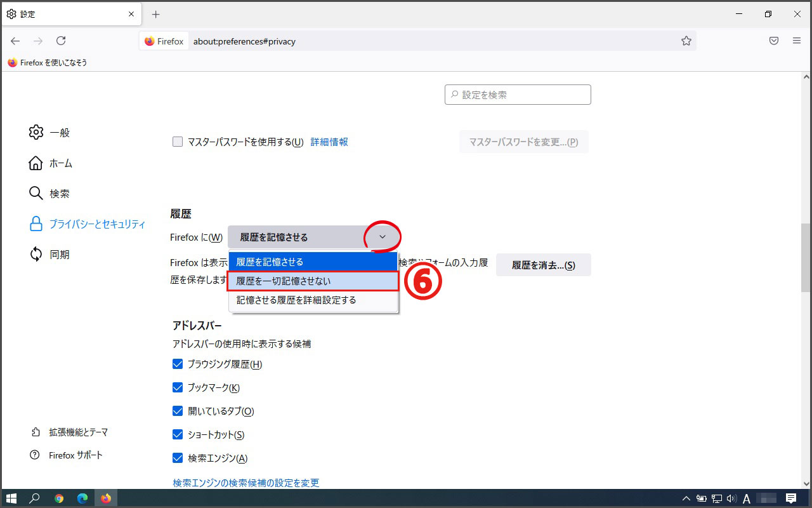812x508 pixels.
Task: Click マスターパスワードを変更 button
Action: click(523, 142)
